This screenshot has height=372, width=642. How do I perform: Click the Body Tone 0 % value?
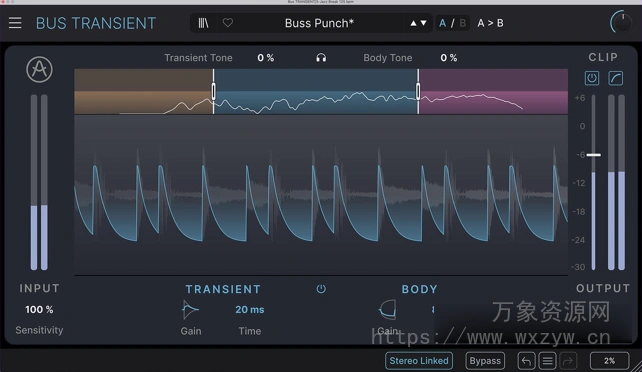point(449,58)
